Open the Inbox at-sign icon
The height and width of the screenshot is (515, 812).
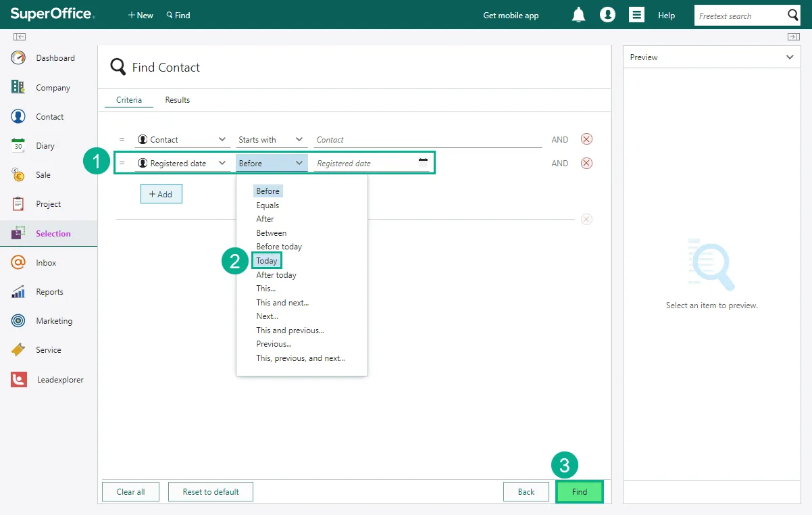pyautogui.click(x=18, y=262)
